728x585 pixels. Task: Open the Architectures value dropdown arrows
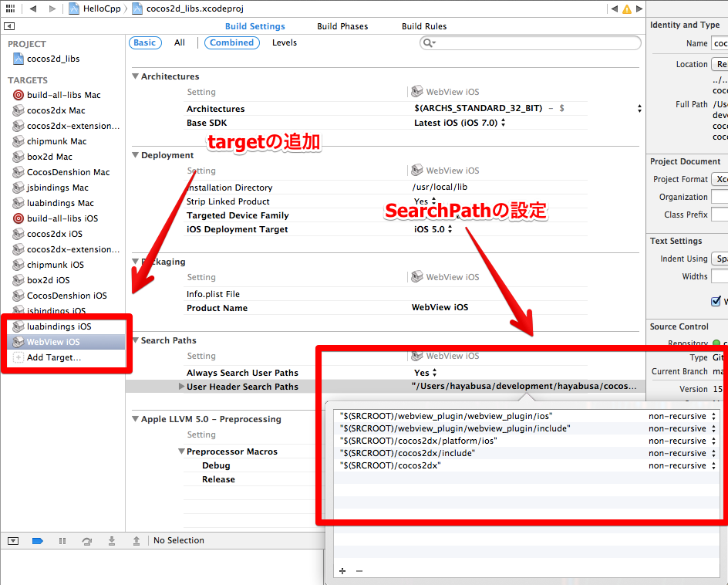640,109
